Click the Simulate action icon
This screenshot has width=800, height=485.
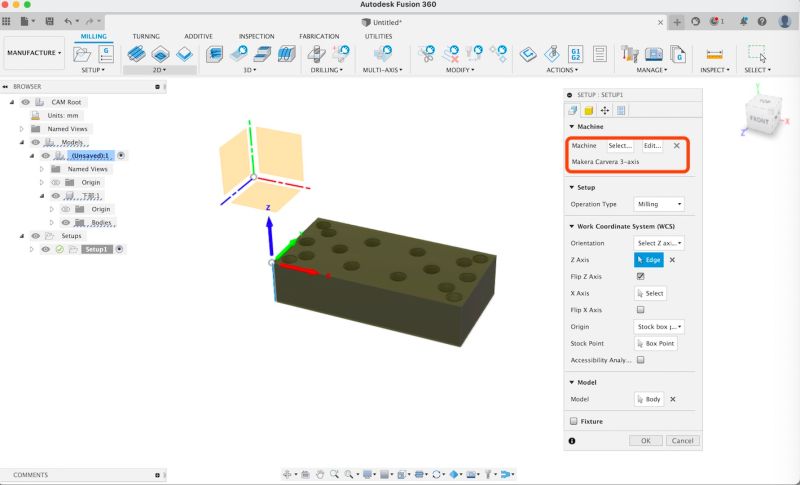point(552,54)
